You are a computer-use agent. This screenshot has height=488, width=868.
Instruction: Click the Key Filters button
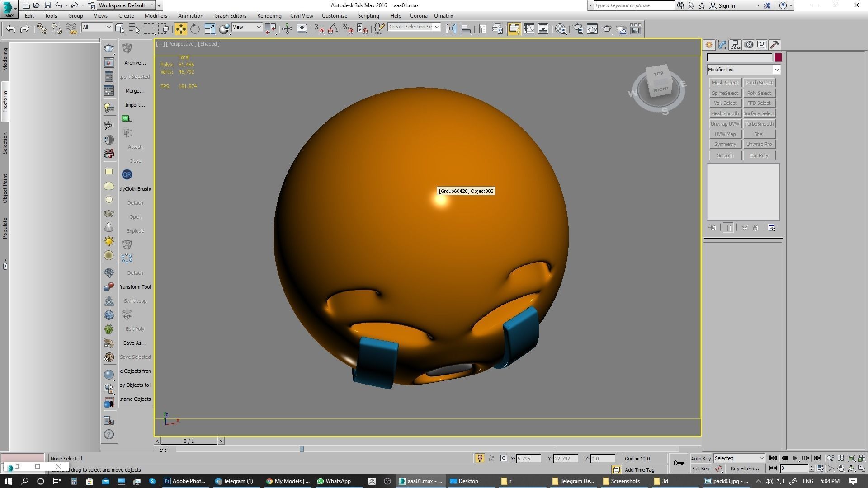745,469
